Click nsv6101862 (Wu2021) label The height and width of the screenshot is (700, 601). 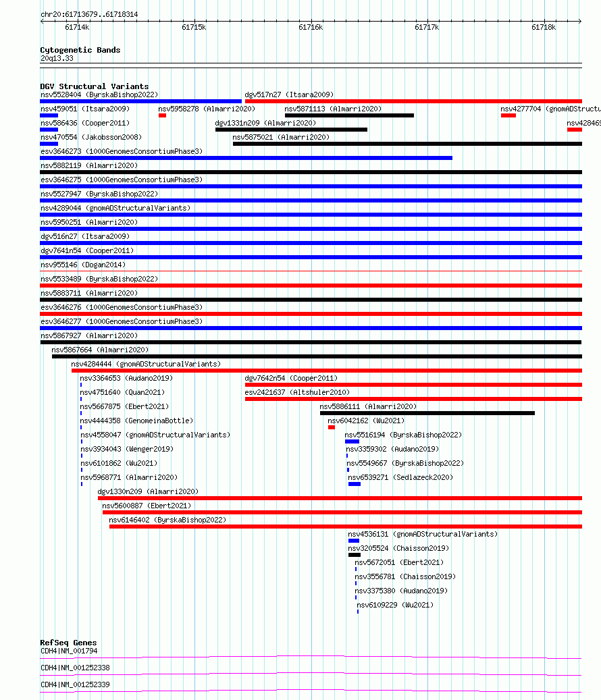click(119, 463)
